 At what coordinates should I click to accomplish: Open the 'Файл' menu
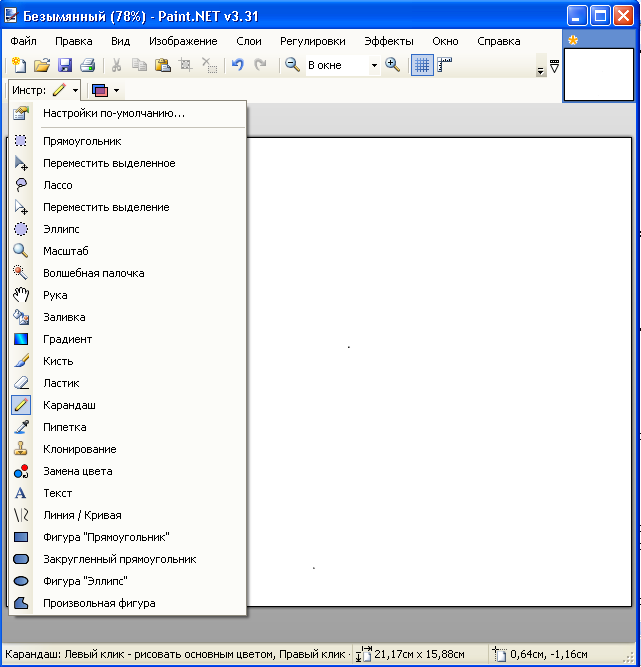23,41
